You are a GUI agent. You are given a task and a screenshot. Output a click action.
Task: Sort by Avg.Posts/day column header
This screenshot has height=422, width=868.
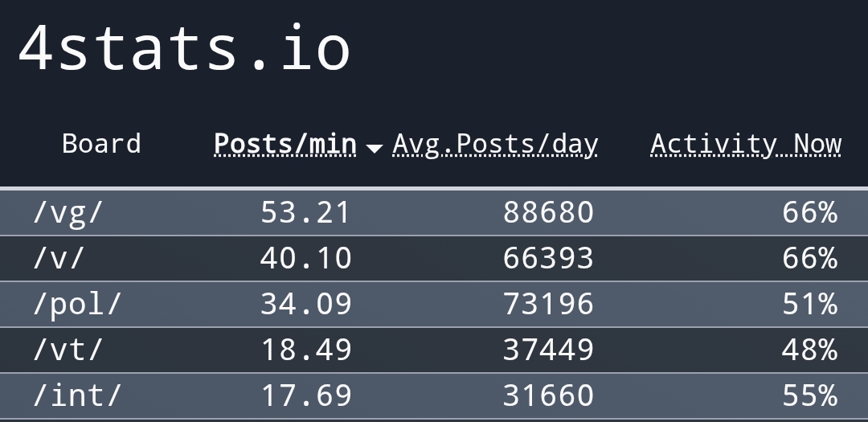[x=495, y=144]
